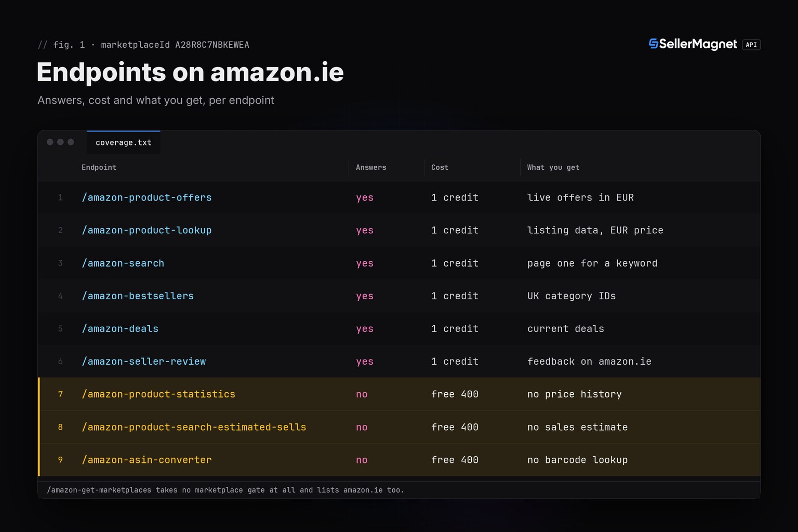Click "current deals" cell

[566, 329]
